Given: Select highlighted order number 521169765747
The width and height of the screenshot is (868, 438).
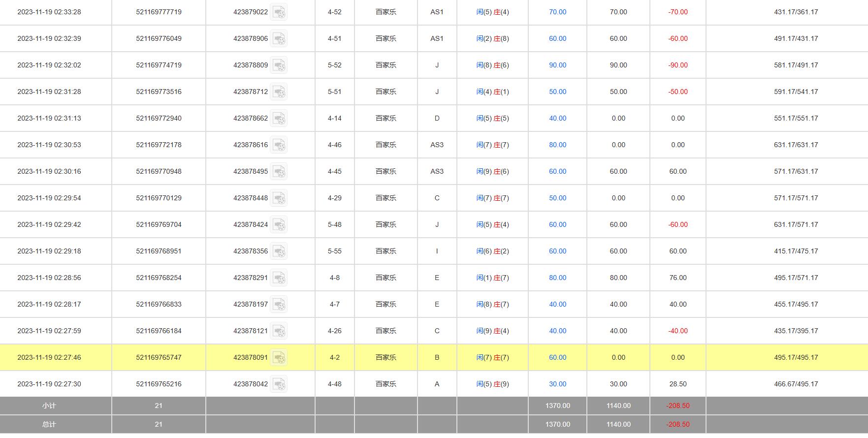Looking at the screenshot, I should [x=159, y=357].
